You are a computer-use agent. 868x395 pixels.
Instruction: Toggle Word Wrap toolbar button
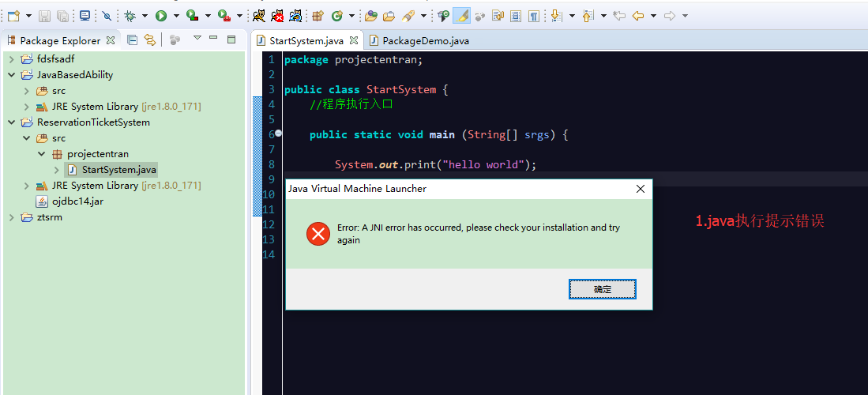pos(498,16)
